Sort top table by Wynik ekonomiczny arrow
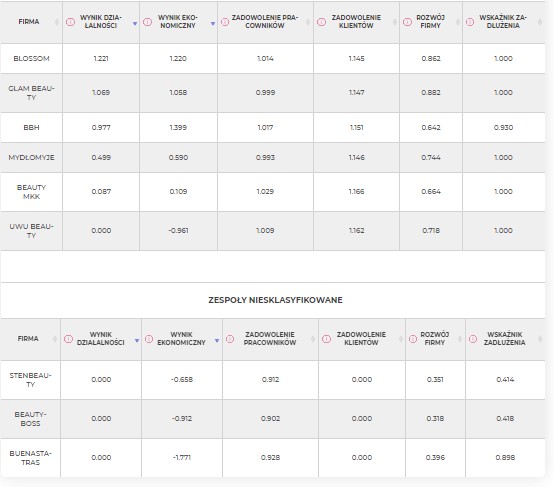 tap(213, 24)
